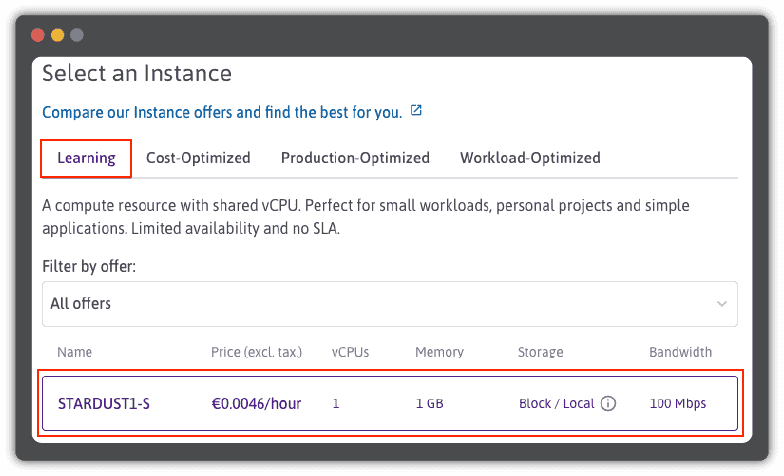This screenshot has height=476, width=784.
Task: Click the Memory column header
Action: click(439, 352)
